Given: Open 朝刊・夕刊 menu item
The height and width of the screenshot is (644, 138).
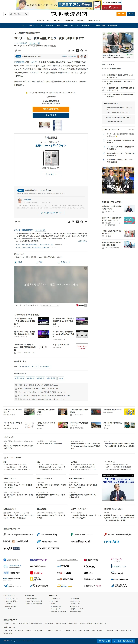Looking at the screenshot, I should [x=40, y=20].
